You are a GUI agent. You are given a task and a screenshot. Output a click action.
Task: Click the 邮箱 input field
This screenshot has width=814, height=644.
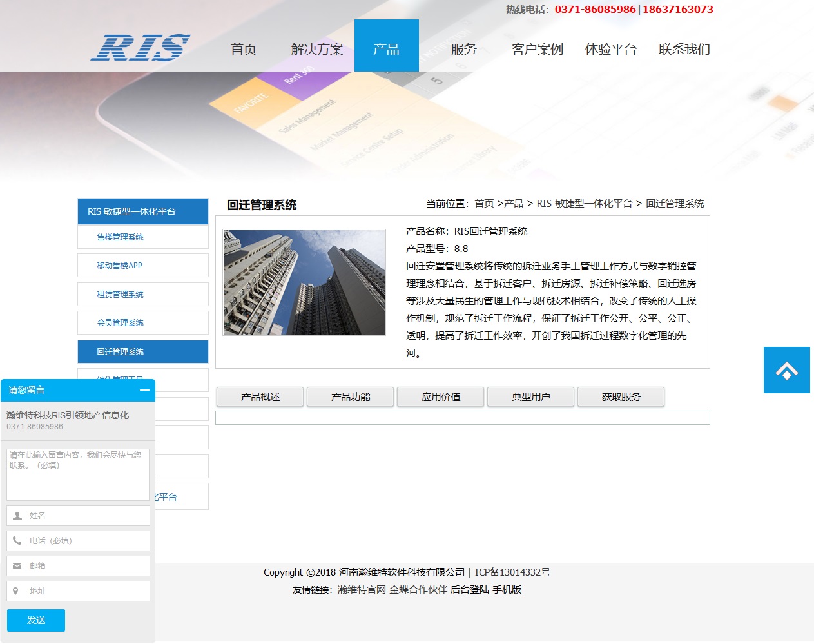tap(78, 566)
